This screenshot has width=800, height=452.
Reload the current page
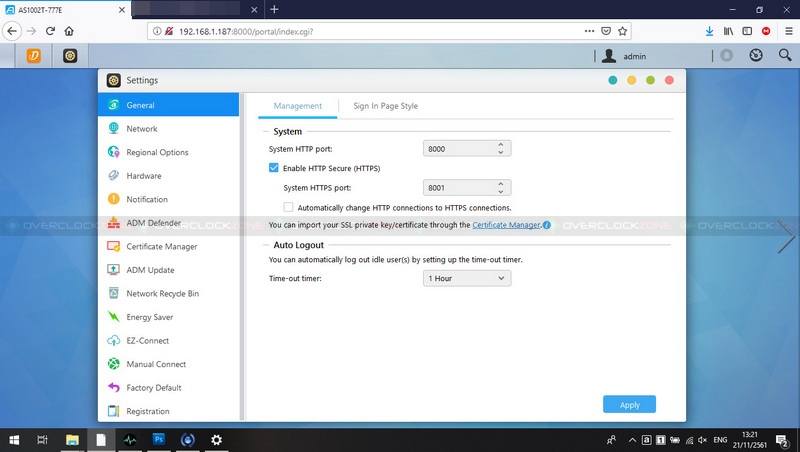[x=50, y=31]
